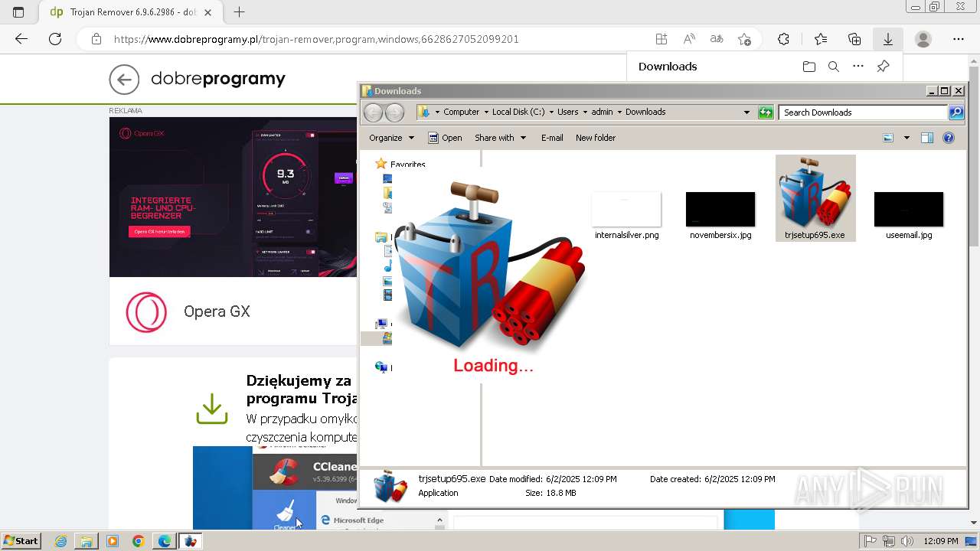Search downloads in the Downloads panel
This screenshot has height=551, width=980.
pos(834,67)
